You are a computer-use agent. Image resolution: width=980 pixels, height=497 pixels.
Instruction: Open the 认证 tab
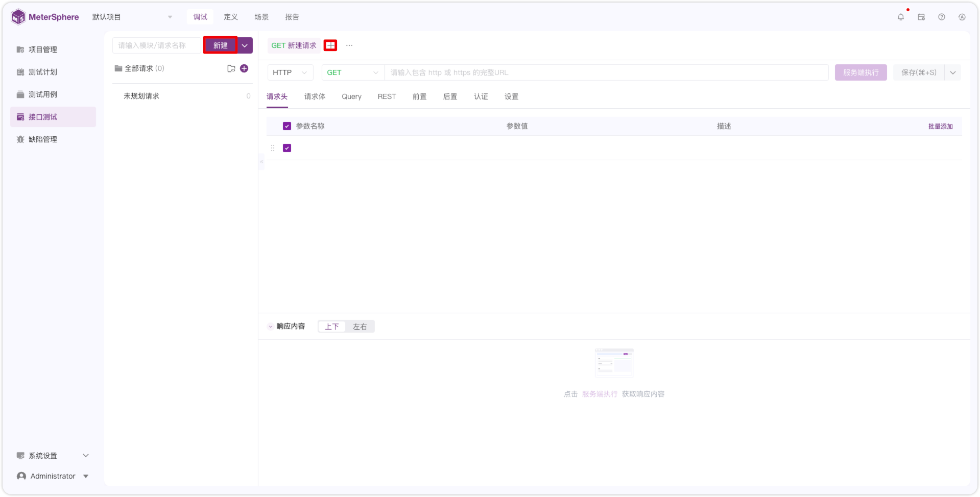481,96
